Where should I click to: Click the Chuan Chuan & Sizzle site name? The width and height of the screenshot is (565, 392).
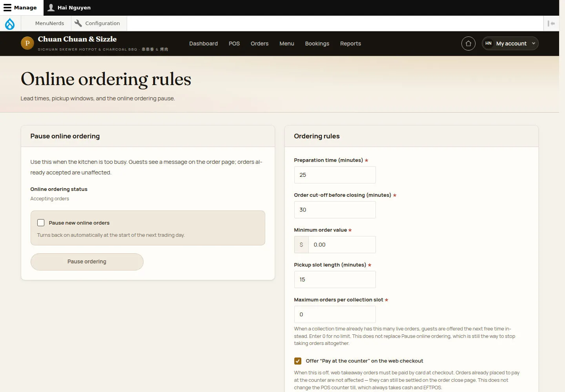pos(77,39)
